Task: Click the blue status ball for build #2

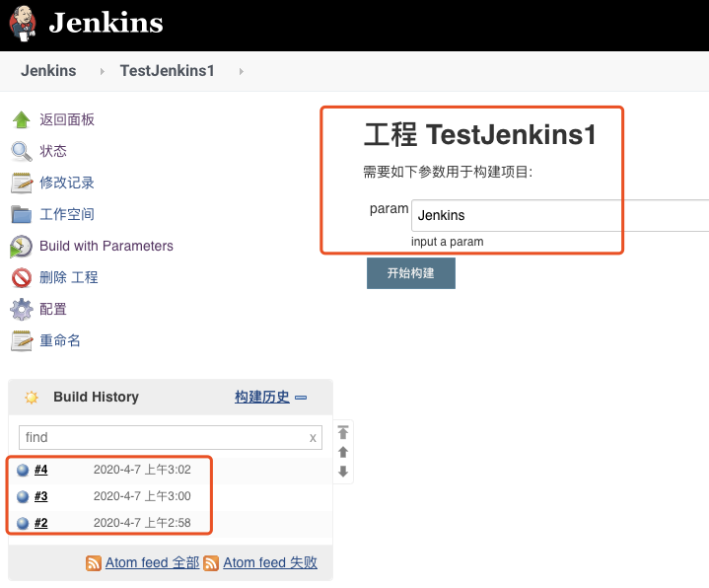Action: tap(23, 523)
